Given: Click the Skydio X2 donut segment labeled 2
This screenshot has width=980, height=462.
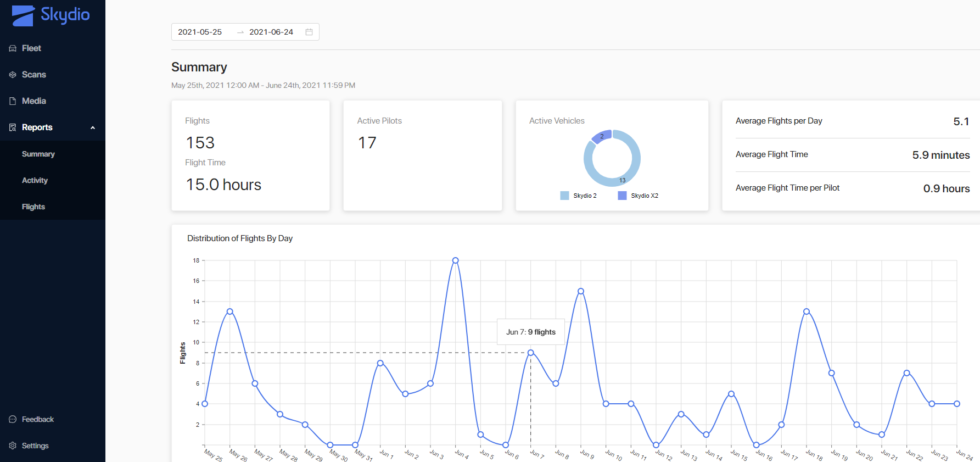Looking at the screenshot, I should [x=602, y=136].
